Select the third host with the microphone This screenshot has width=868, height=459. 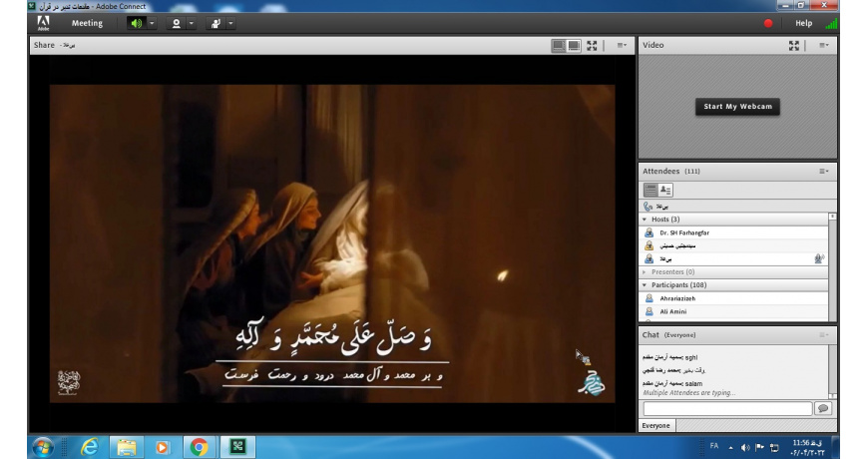point(734,258)
